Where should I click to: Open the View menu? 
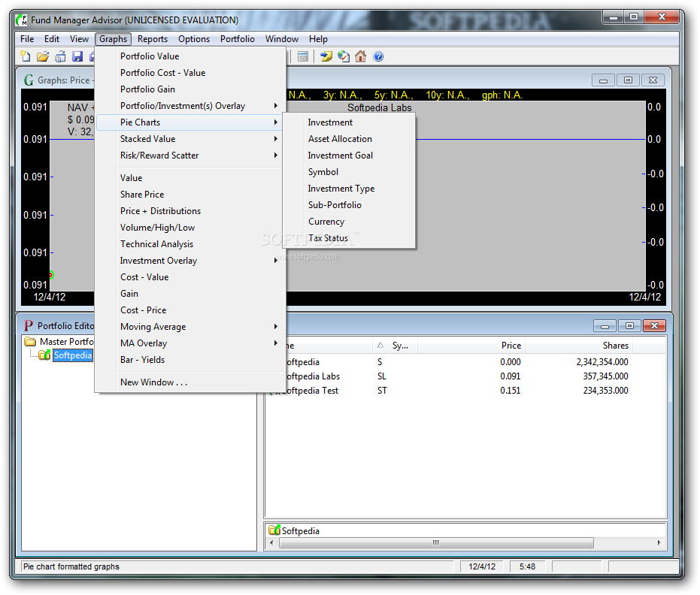[79, 39]
